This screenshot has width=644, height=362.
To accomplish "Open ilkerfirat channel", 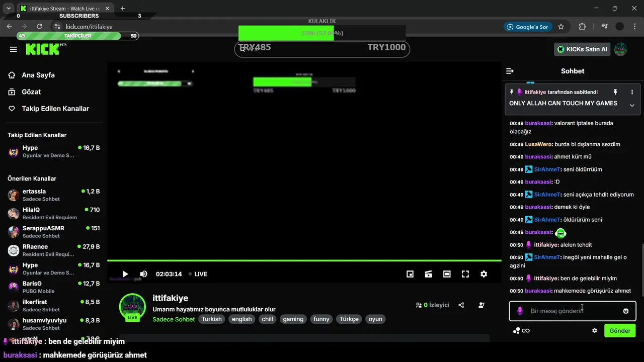I will 53,306.
